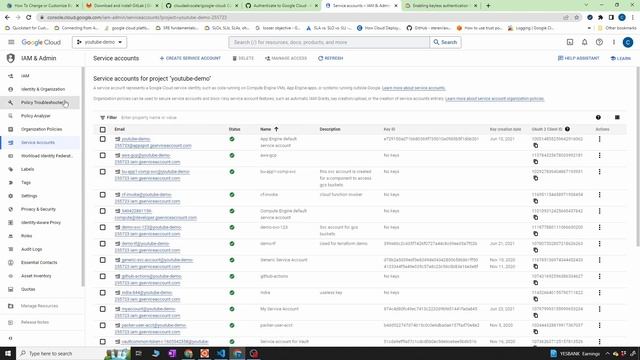Open actions menu for My Service Account row

click(599, 309)
